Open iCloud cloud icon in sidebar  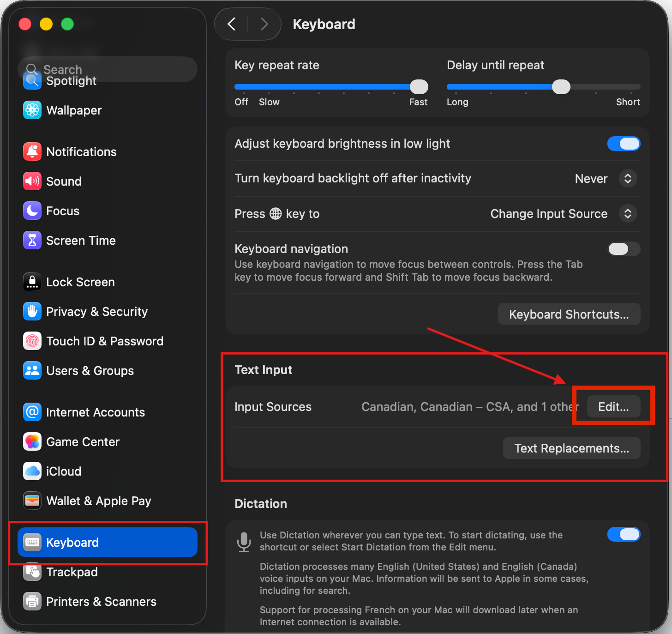coord(32,471)
